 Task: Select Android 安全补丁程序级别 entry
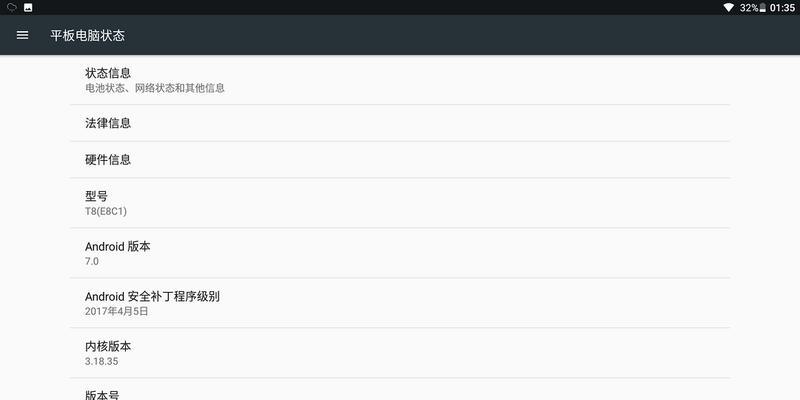400,303
